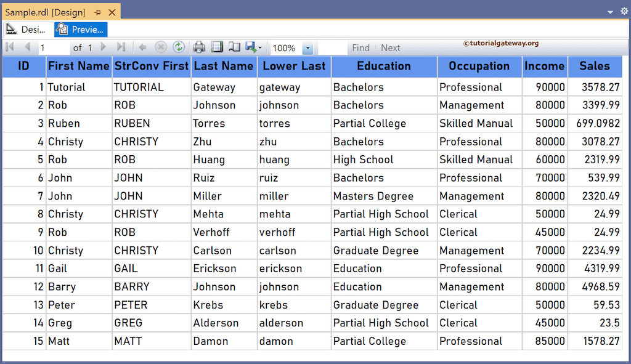This screenshot has height=364, width=631.
Task: Click the Find link
Action: [x=361, y=47]
